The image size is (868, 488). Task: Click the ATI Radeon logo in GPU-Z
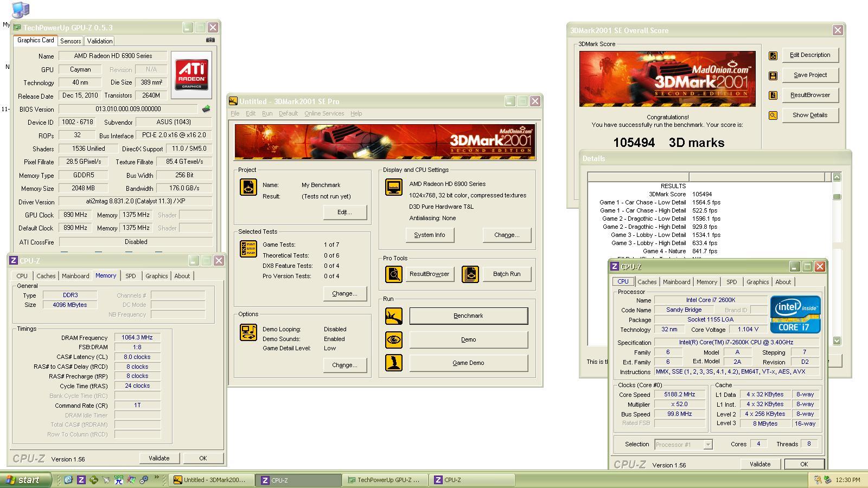tap(192, 75)
